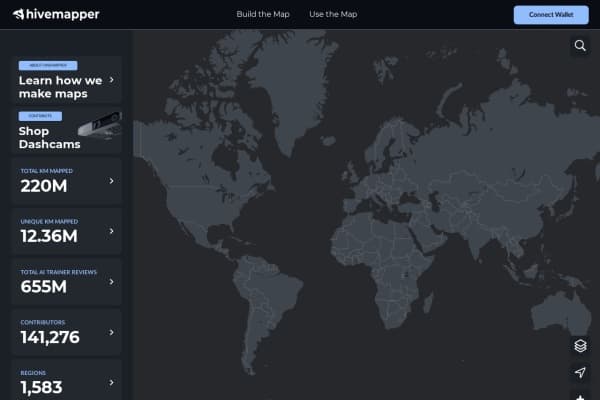Image resolution: width=600 pixels, height=400 pixels.
Task: Expand the Regions chevron
Action: 111,382
